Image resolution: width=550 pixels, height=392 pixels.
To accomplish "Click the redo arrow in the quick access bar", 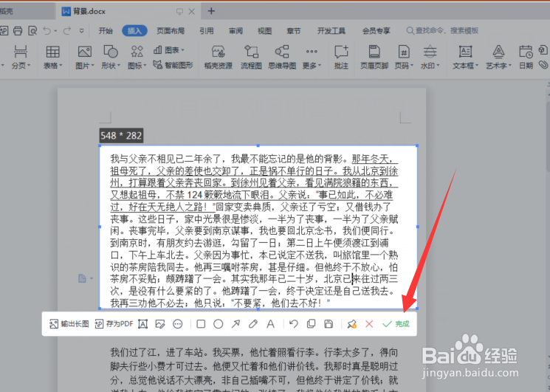I will click(x=67, y=31).
